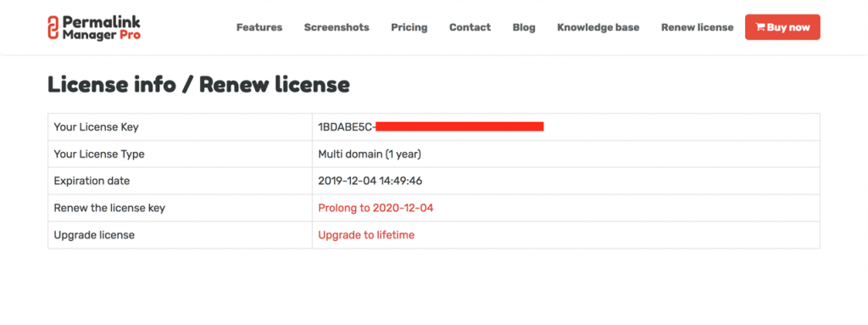Viewport: 868px width, 325px height.
Task: Open the Knowledge base page
Action: click(598, 27)
